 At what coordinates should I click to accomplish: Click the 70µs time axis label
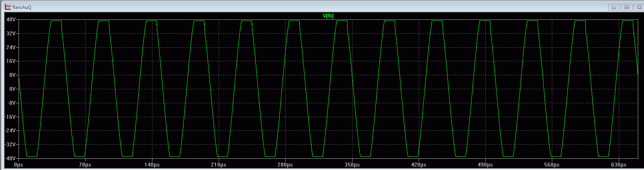pyautogui.click(x=85, y=165)
